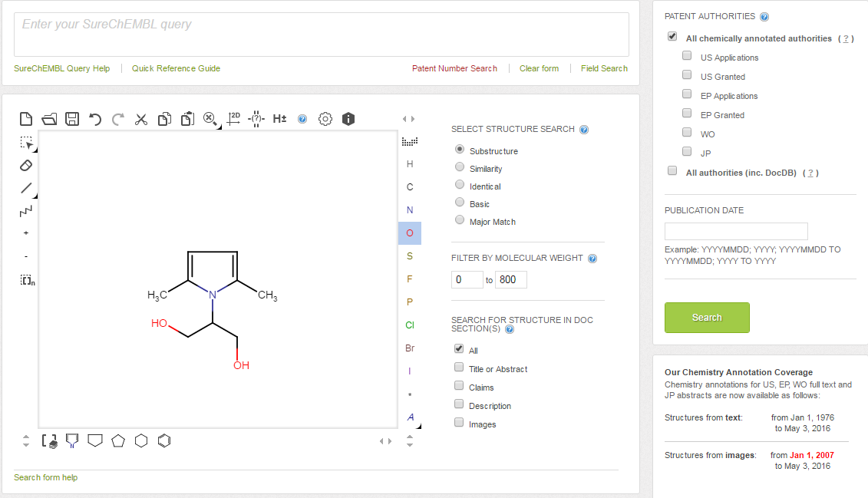Open the Patent Number Search link
Viewport: 868px width, 498px height.
[454, 68]
